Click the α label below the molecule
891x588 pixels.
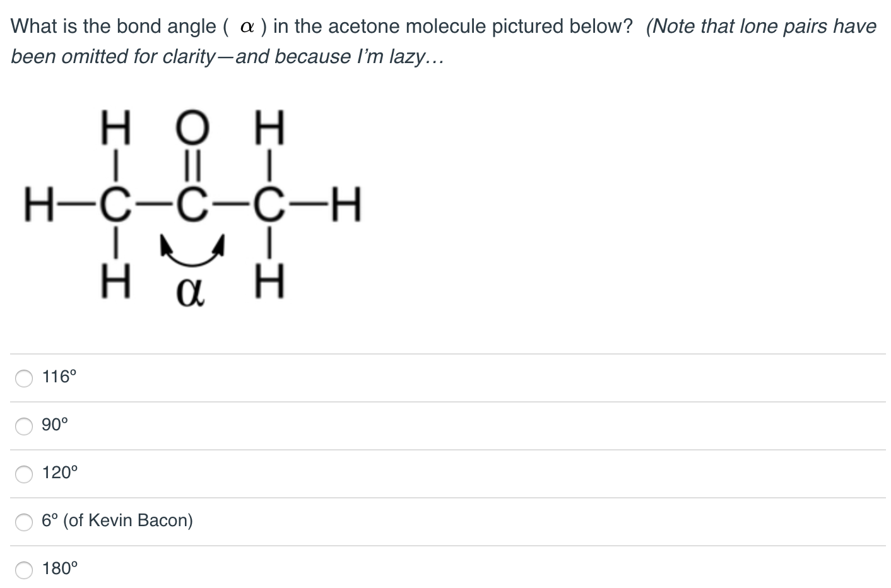(x=191, y=292)
